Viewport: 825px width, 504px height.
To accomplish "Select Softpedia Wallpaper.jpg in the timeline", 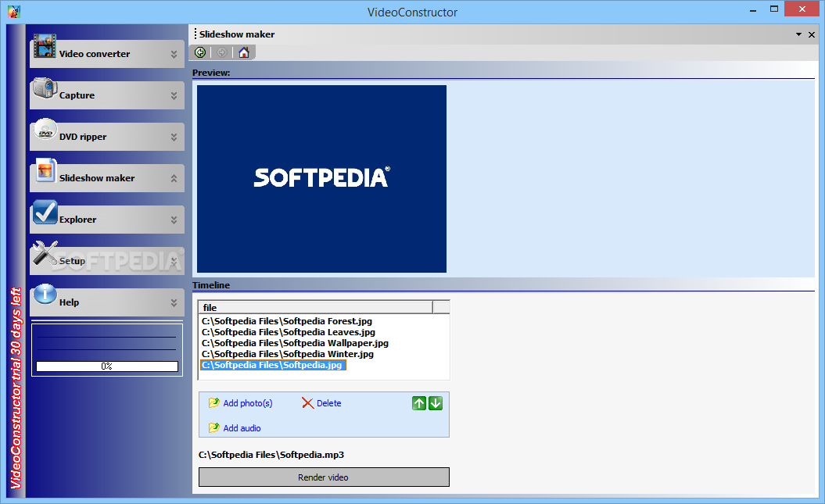I will coord(295,343).
